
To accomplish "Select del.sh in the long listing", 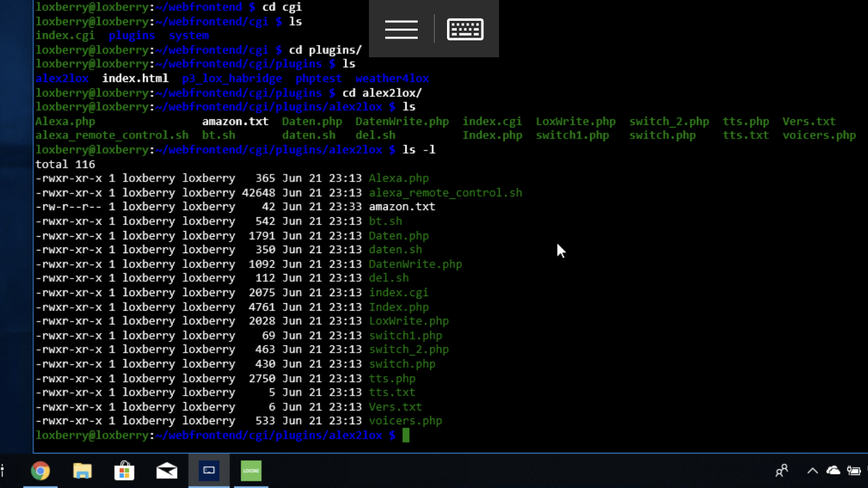I will (x=389, y=278).
